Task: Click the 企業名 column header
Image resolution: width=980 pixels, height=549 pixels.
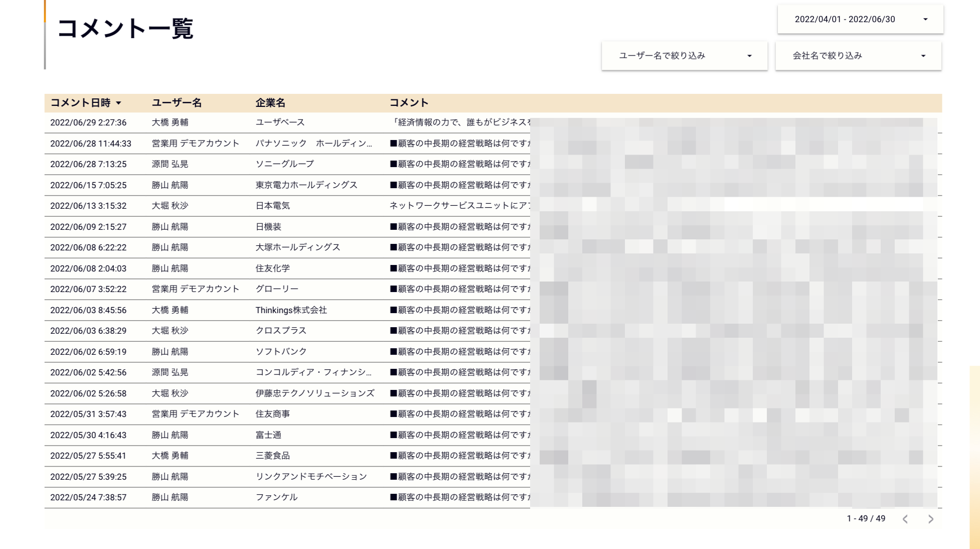Action: (270, 103)
